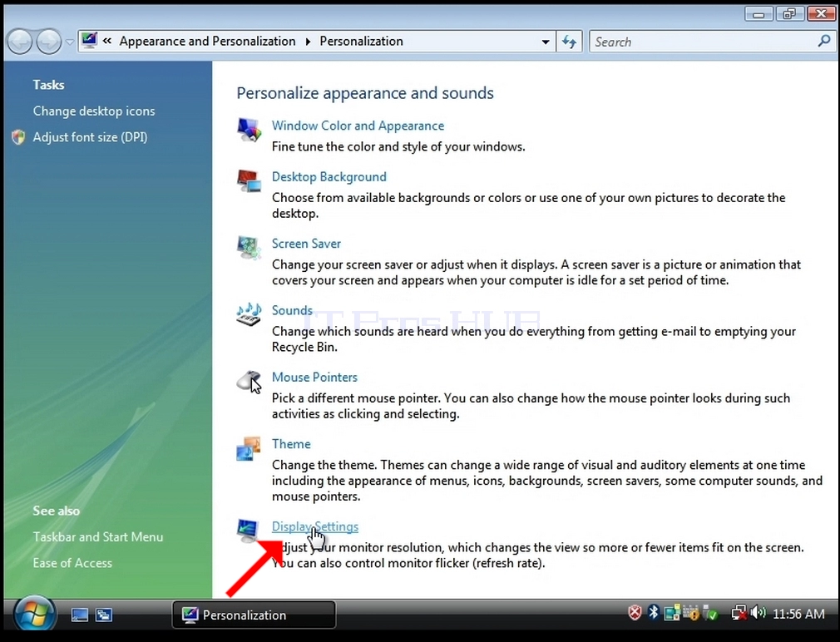Click the Display Settings monitor icon

click(x=248, y=531)
